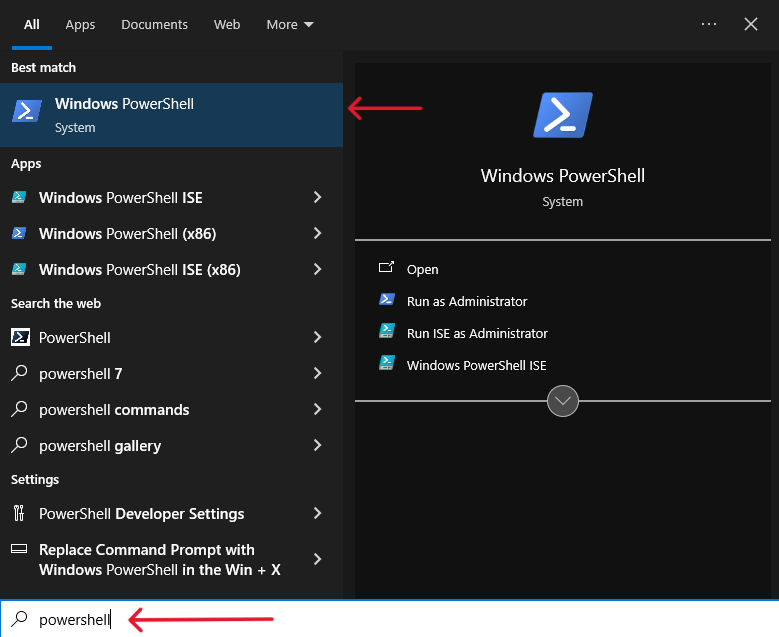Click the magnifier icon beside powershell commands

click(x=19, y=409)
